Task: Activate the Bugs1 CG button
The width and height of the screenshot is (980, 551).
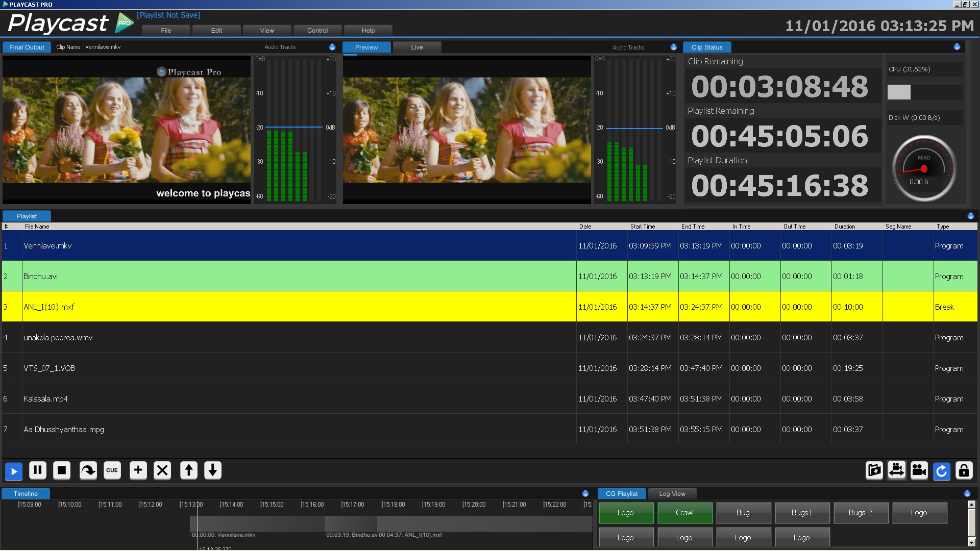Action: tap(802, 513)
